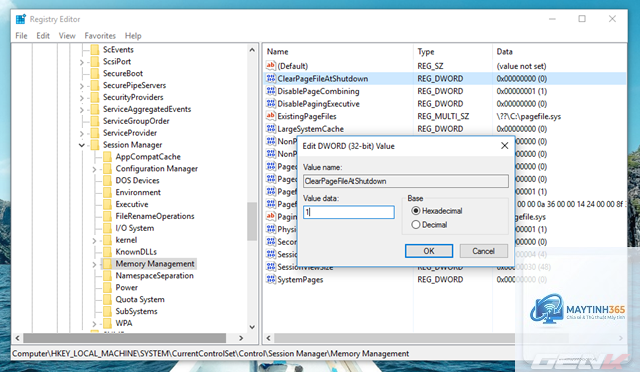Click the Value name field
This screenshot has height=372, width=640.
click(x=406, y=181)
